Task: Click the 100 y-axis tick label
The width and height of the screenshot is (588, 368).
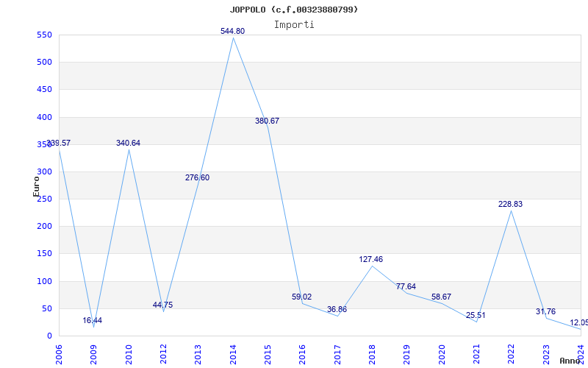Action: (44, 281)
